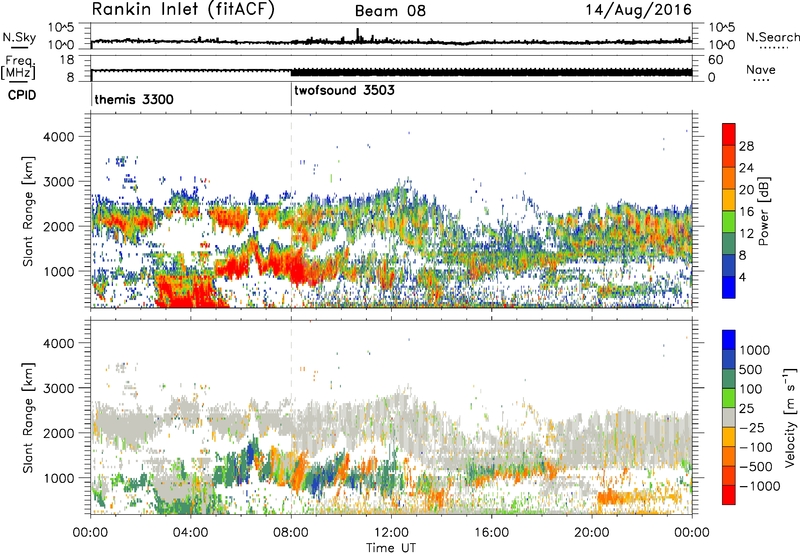Click the velocity panel 'Slant Range [km]' label

click(x=28, y=418)
